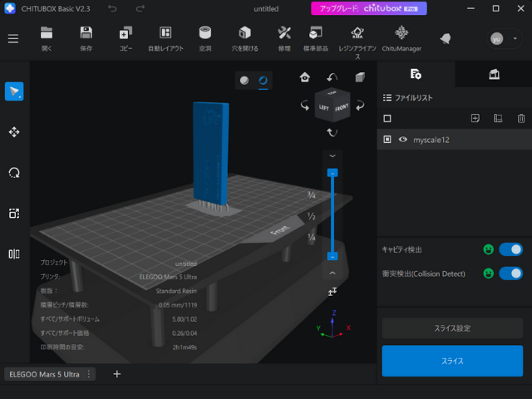The image size is (532, 399).
Task: Choose the Scale tool in left sidebar
Action: point(14,214)
